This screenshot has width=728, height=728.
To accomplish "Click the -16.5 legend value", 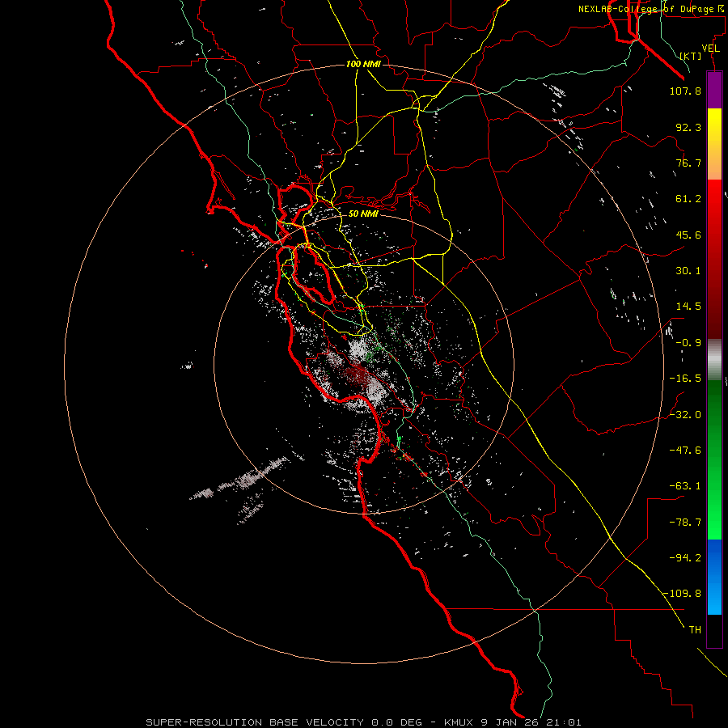I will point(685,379).
